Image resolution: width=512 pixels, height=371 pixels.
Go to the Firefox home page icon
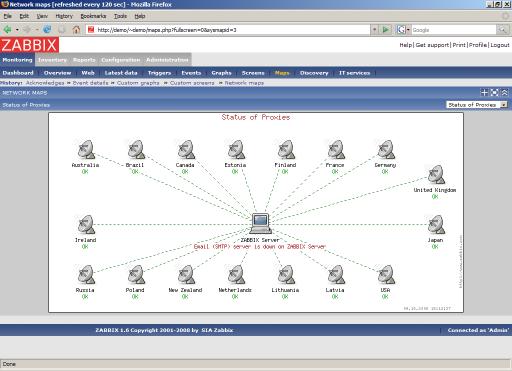76,30
